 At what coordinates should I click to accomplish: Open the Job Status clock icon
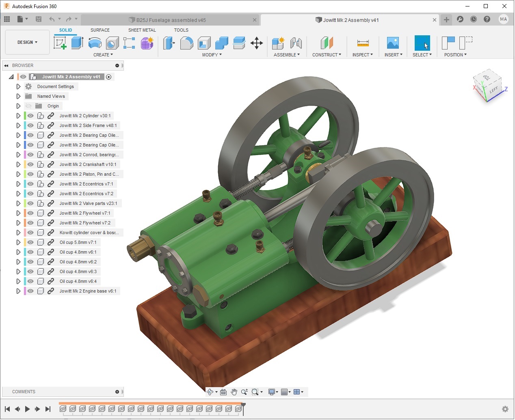474,19
